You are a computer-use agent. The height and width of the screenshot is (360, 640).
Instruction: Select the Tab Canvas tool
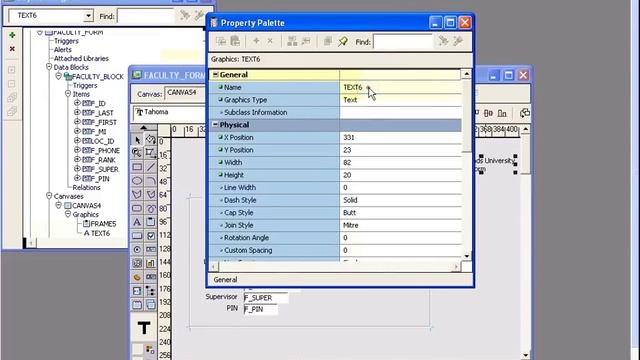click(137, 304)
